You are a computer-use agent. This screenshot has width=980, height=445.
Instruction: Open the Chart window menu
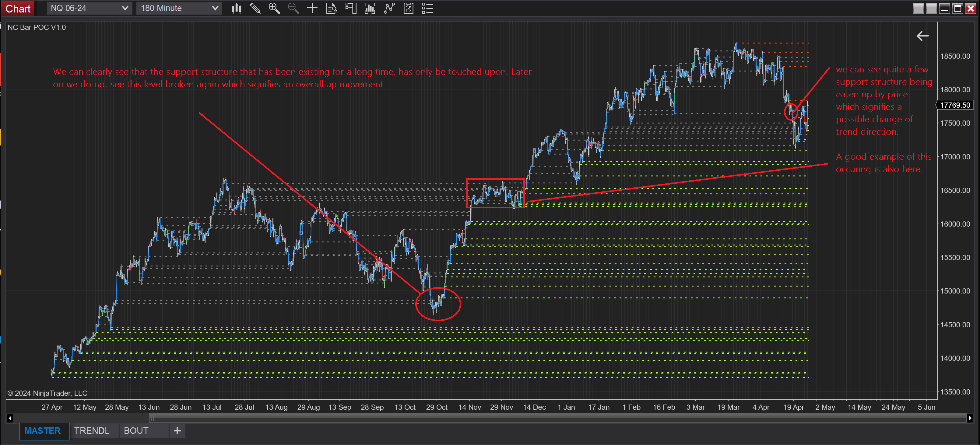pyautogui.click(x=17, y=8)
